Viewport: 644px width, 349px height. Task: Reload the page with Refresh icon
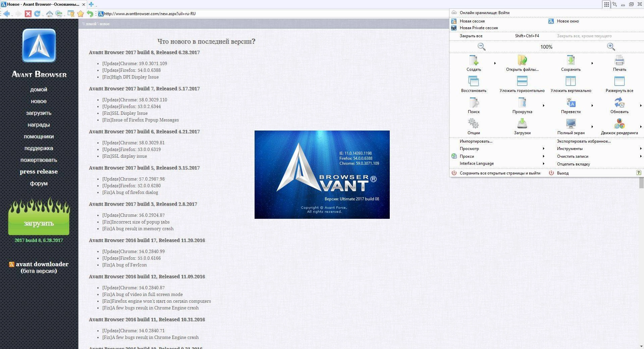(37, 14)
